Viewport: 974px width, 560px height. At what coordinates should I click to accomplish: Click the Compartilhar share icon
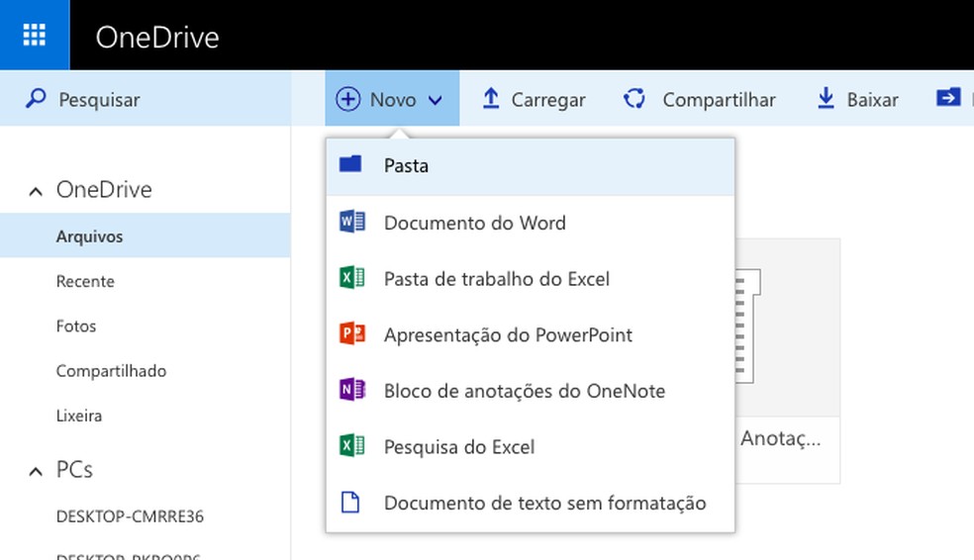tap(634, 99)
